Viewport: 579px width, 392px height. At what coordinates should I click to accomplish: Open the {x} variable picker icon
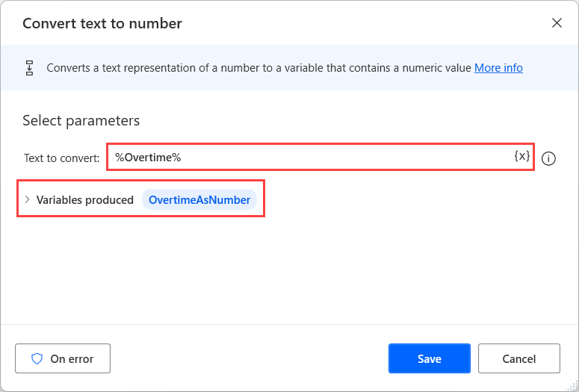pyautogui.click(x=522, y=157)
